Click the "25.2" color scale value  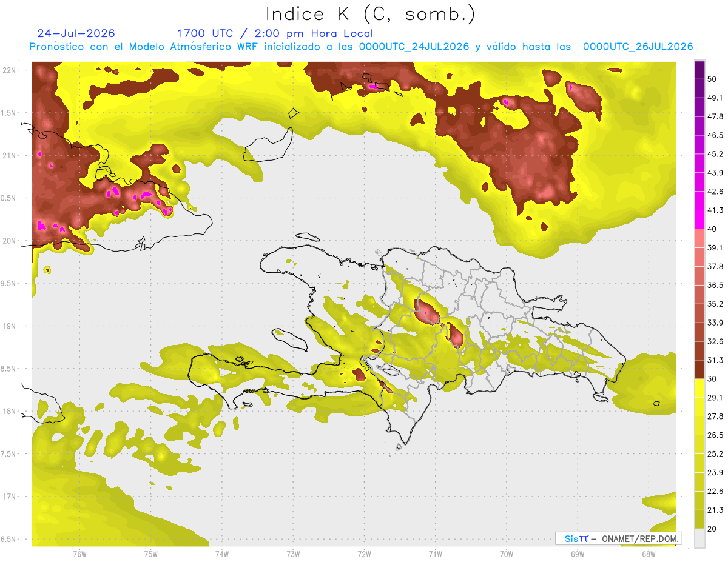[x=715, y=454]
